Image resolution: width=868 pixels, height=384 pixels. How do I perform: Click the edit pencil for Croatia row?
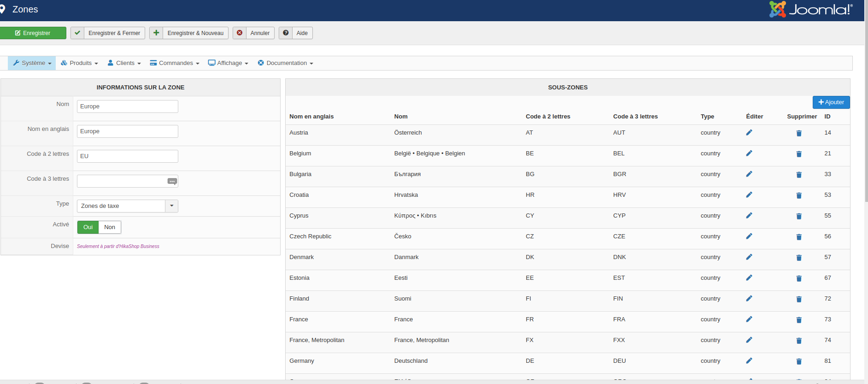click(x=749, y=195)
